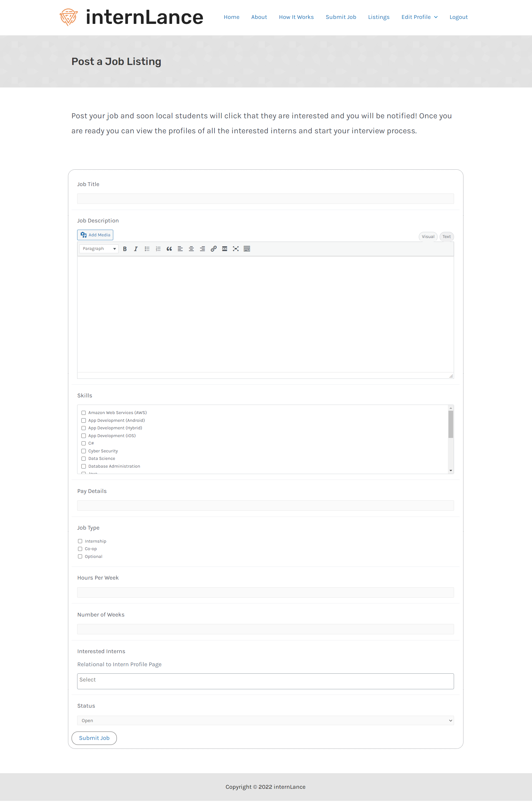Open the About page
The image size is (532, 802).
pos(259,17)
